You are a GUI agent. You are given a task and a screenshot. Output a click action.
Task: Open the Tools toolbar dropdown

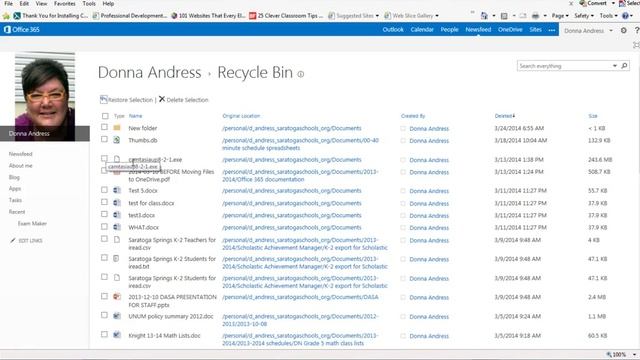point(608,16)
